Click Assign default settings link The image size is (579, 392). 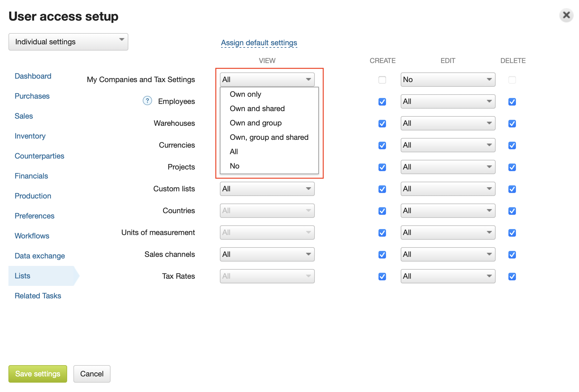259,43
